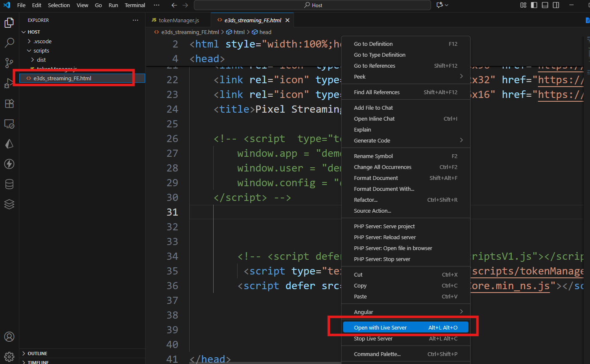Image resolution: width=590 pixels, height=364 pixels.
Task: Choose PHP Server: Serve project
Action: [405, 226]
